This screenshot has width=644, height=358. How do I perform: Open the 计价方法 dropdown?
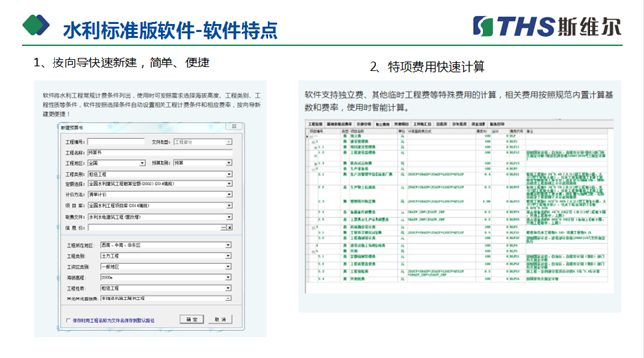pos(228,194)
